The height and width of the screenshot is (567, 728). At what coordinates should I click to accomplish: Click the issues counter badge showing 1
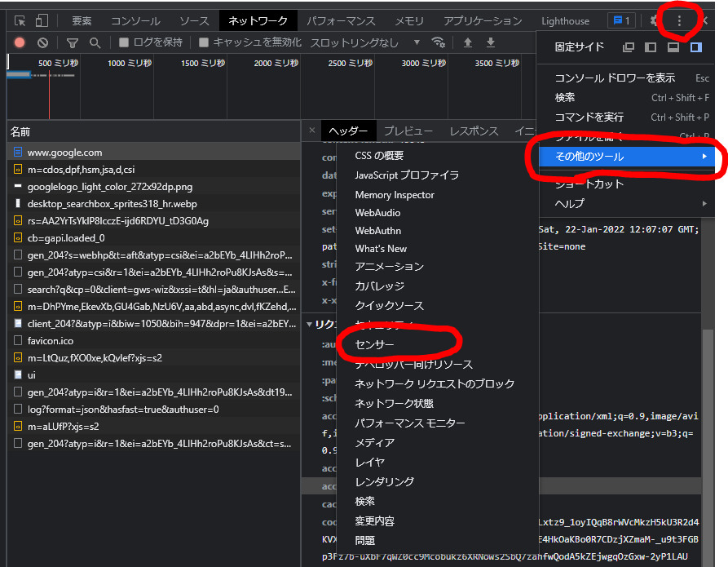pyautogui.click(x=622, y=21)
